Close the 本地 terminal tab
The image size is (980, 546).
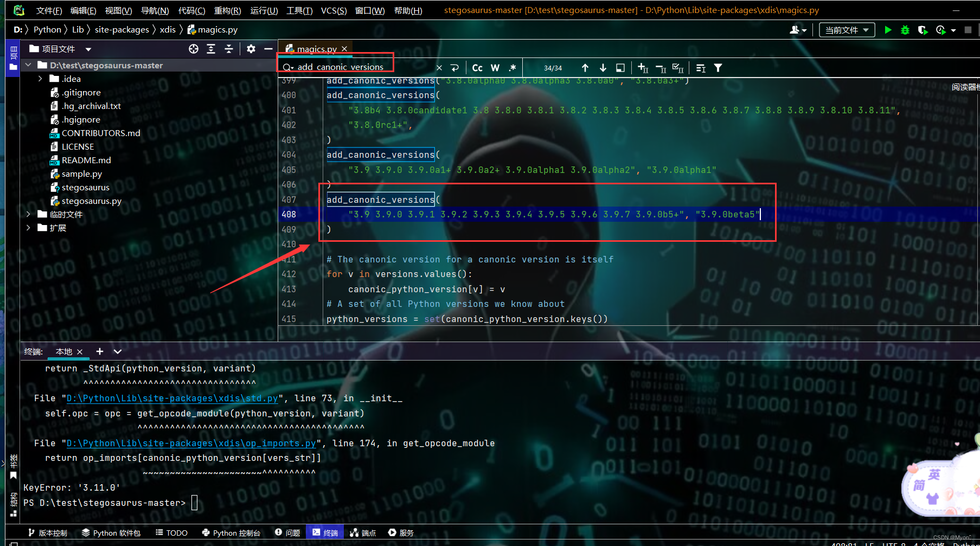(80, 352)
